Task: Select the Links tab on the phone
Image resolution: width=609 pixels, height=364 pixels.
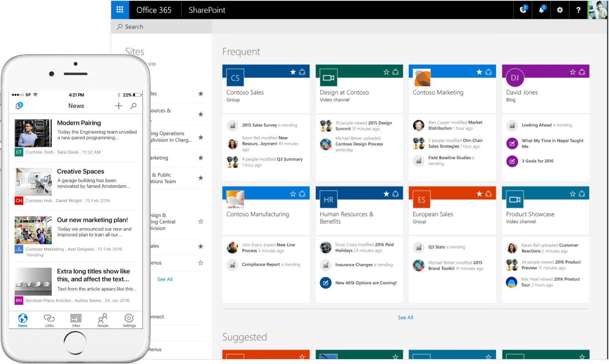Action: pyautogui.click(x=49, y=320)
